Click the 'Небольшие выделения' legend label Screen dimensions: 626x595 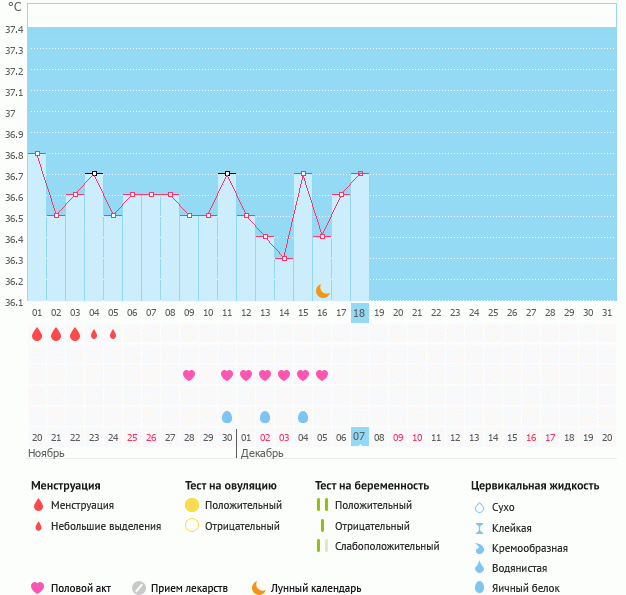[106, 526]
